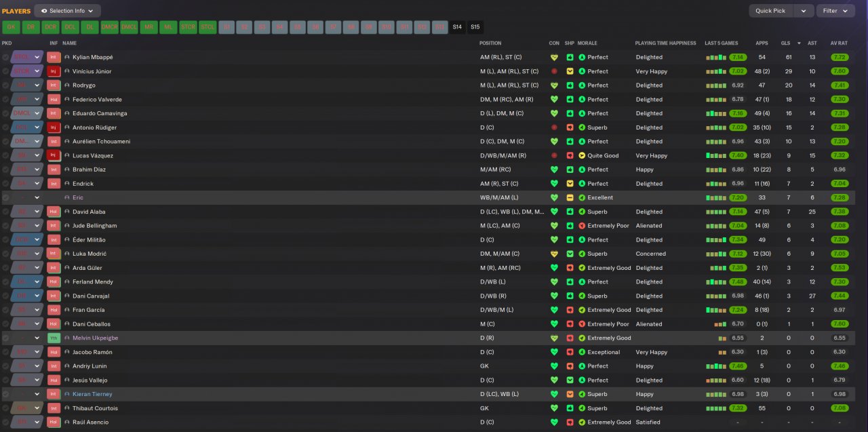Click Kieran Tierney's orange match sharpness icon
The width and height of the screenshot is (868, 432).
tap(570, 394)
